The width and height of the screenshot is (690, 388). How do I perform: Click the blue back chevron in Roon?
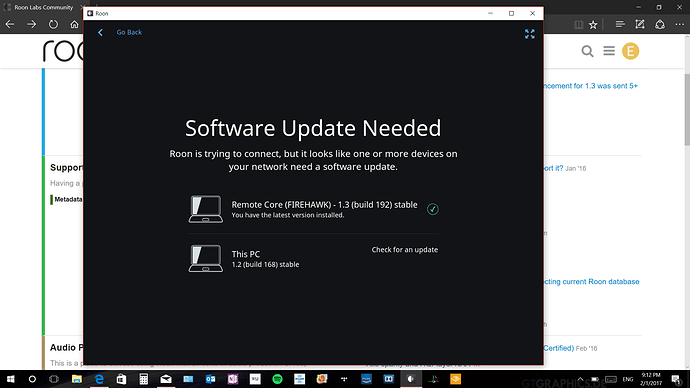pyautogui.click(x=100, y=33)
